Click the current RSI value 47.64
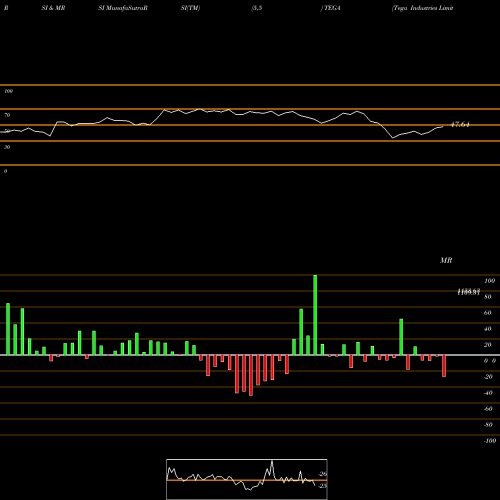The height and width of the screenshot is (500, 500). (460, 125)
